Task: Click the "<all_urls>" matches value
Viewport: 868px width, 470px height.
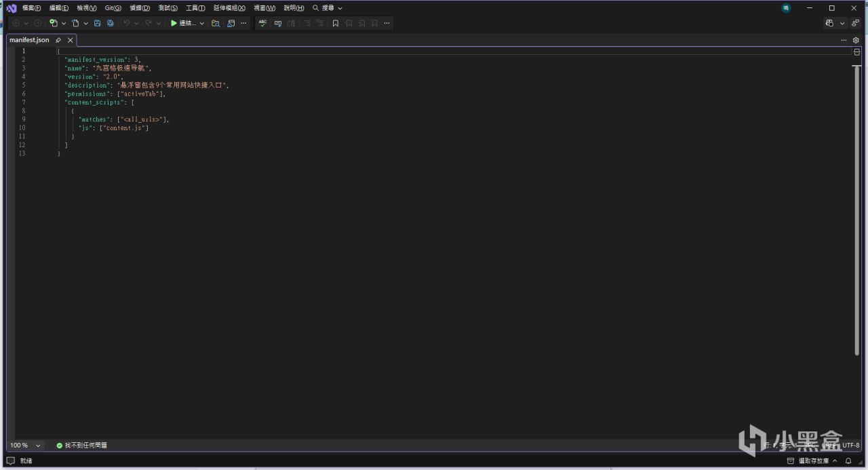Action: point(141,119)
